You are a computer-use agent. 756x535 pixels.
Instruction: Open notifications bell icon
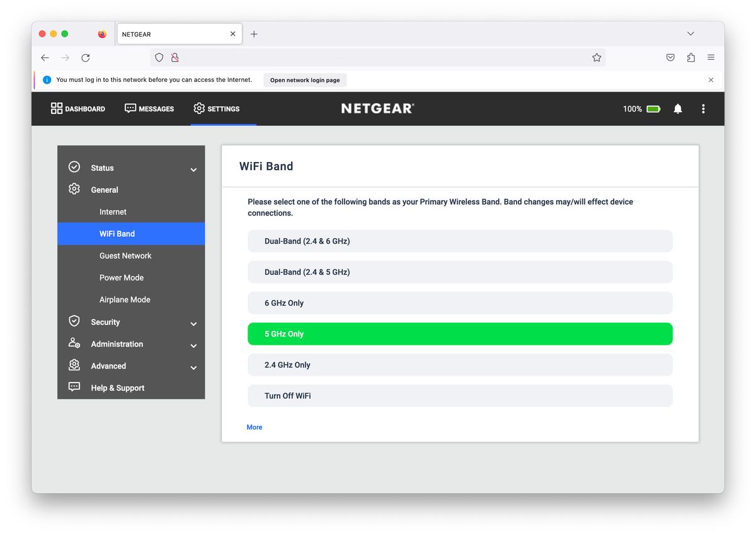[678, 109]
